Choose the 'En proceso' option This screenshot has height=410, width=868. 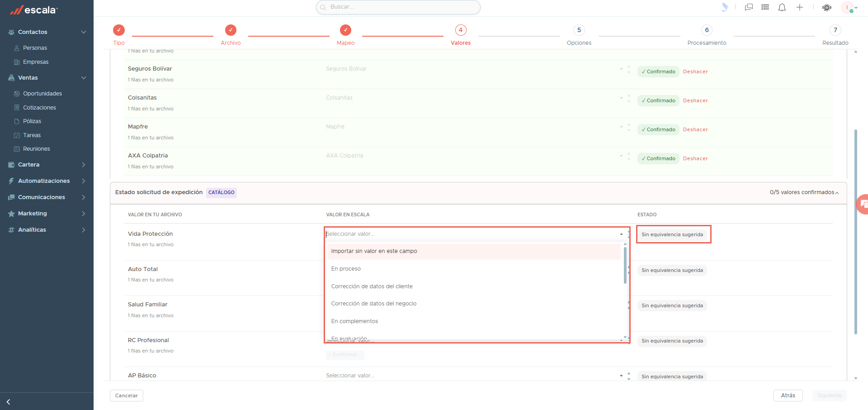coord(474,269)
